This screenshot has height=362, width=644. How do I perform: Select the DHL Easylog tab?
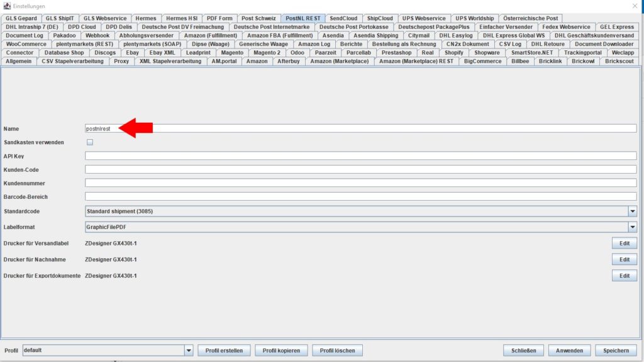[455, 35]
